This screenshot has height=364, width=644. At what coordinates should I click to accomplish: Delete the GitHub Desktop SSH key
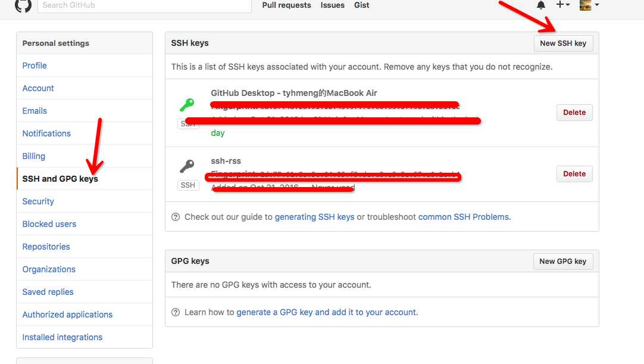574,112
